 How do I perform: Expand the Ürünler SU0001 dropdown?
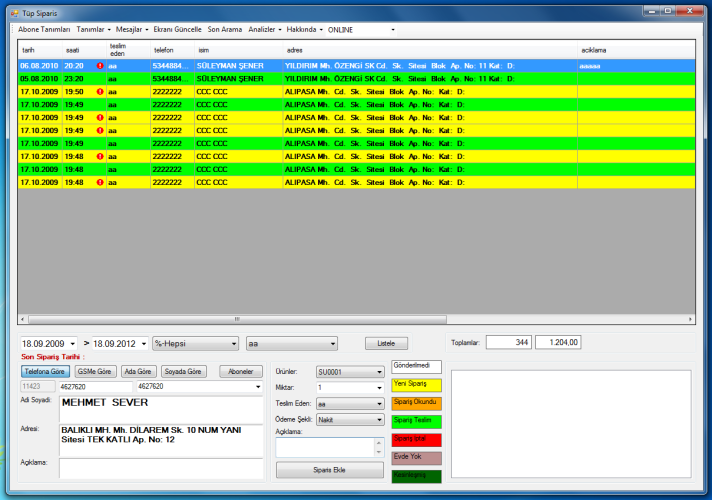tap(379, 372)
